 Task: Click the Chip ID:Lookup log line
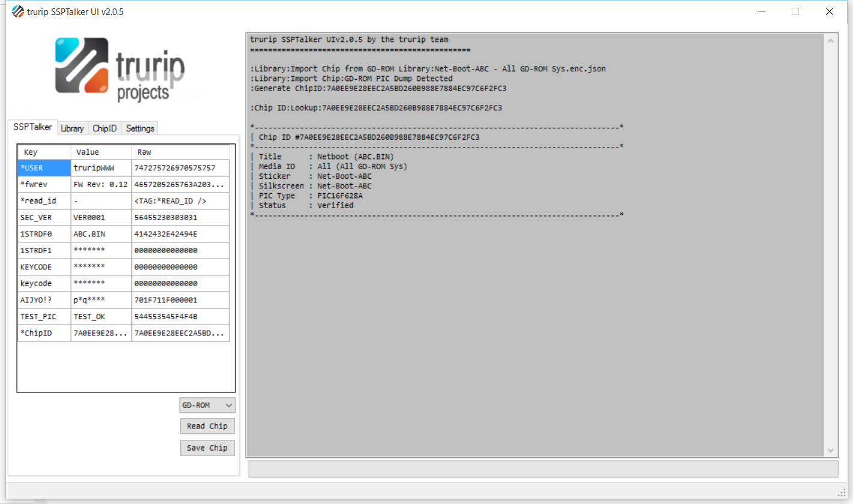tap(376, 108)
